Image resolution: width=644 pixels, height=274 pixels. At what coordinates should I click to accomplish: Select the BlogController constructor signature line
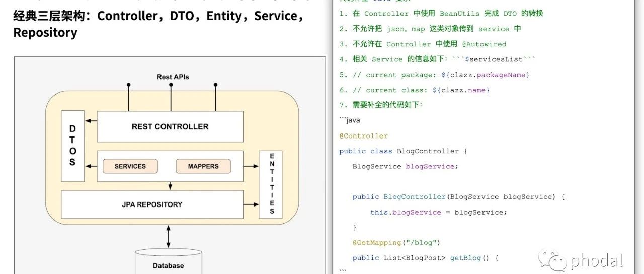click(x=459, y=197)
